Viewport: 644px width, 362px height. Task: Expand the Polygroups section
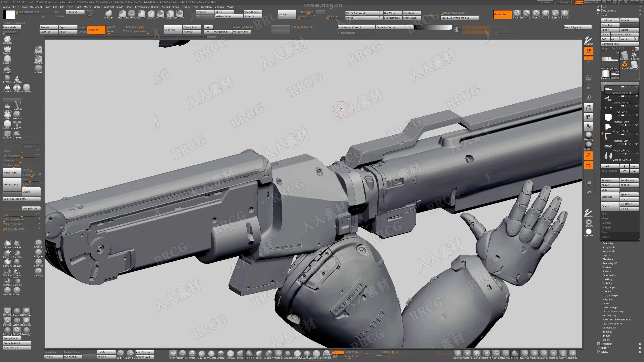coord(608,287)
